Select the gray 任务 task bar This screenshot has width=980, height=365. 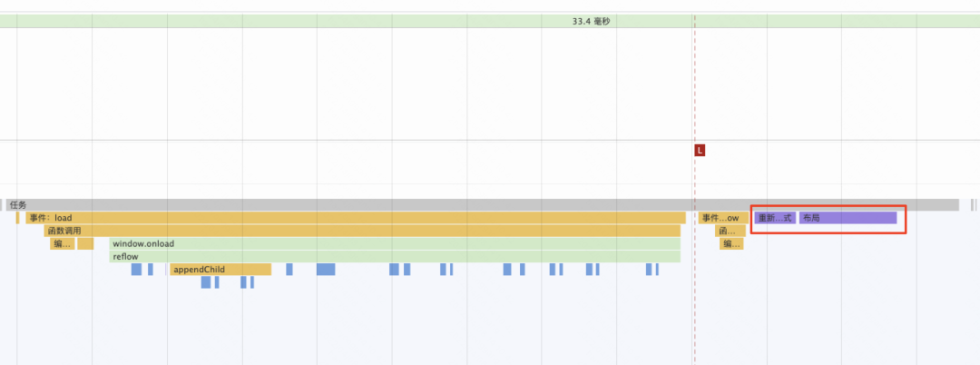pos(483,205)
